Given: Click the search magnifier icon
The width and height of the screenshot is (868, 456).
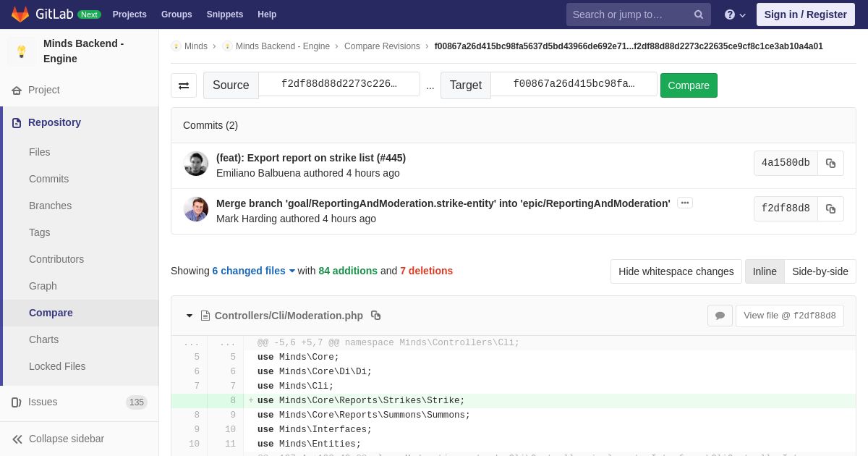Looking at the screenshot, I should [698, 14].
